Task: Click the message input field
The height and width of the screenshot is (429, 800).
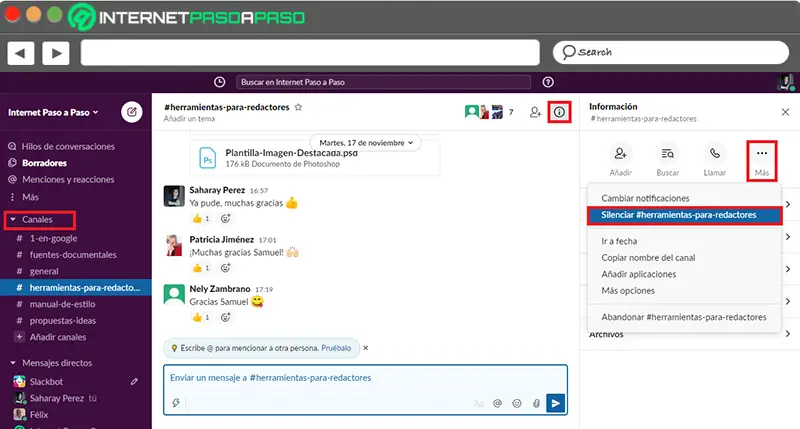Action: click(365, 378)
